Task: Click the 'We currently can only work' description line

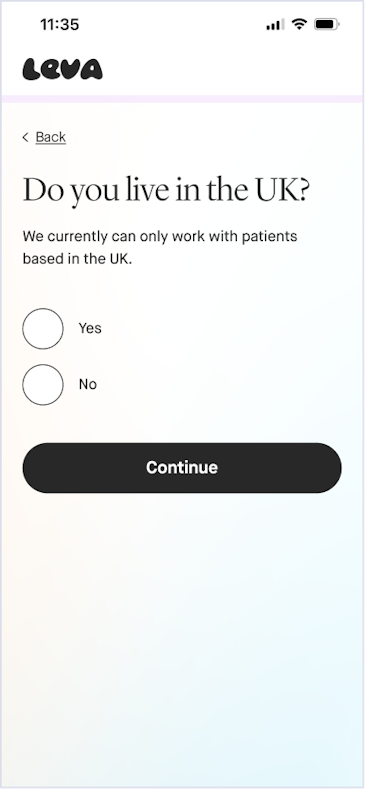Action: pos(160,236)
